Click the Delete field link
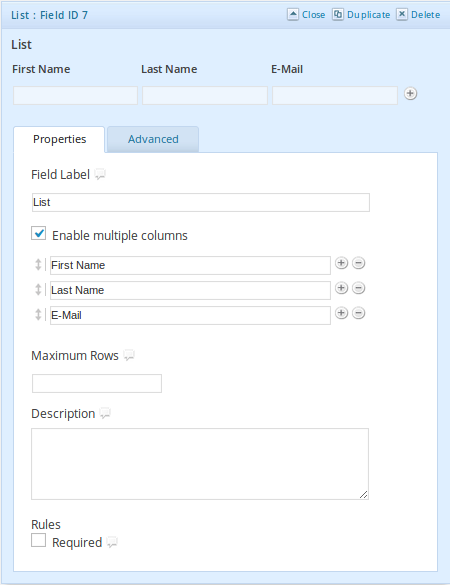 [425, 15]
